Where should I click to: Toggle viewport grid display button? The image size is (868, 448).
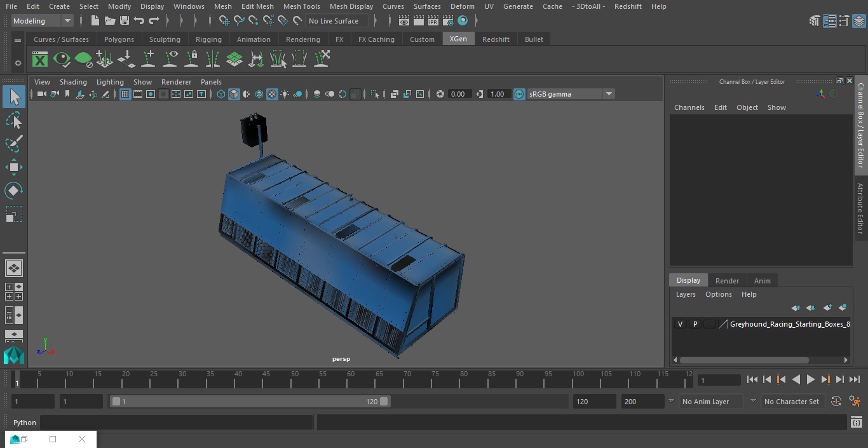point(125,94)
